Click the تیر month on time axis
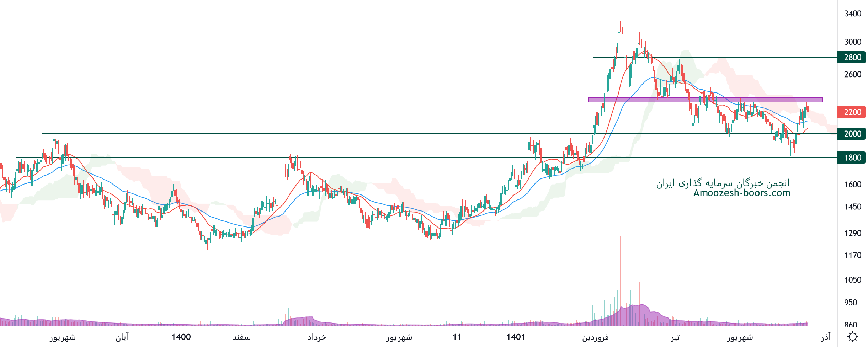The width and height of the screenshot is (868, 347). [675, 337]
